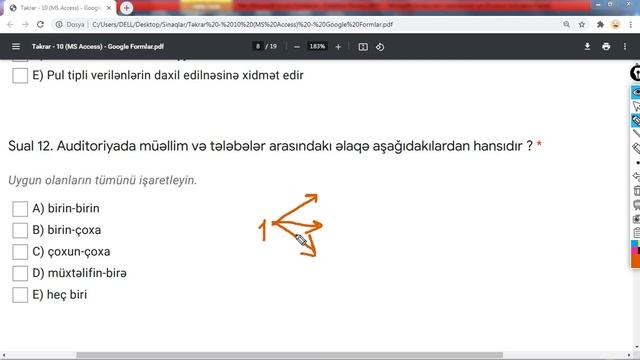
Task: Click the horizontal scrollbar thumb
Action: pos(289,355)
